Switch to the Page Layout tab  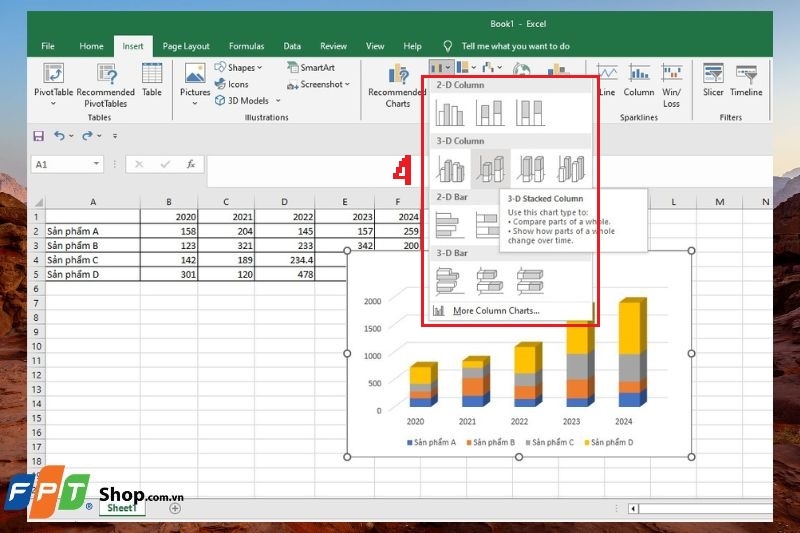[x=186, y=46]
